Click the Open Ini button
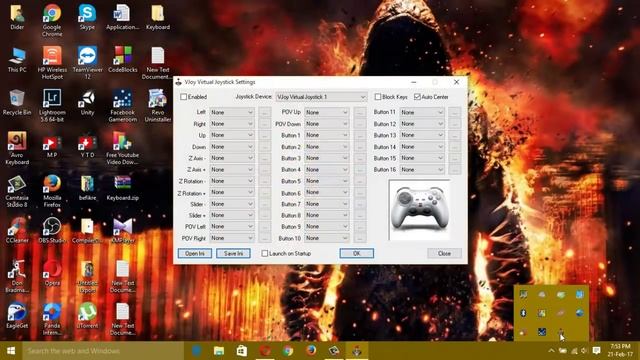 195,253
